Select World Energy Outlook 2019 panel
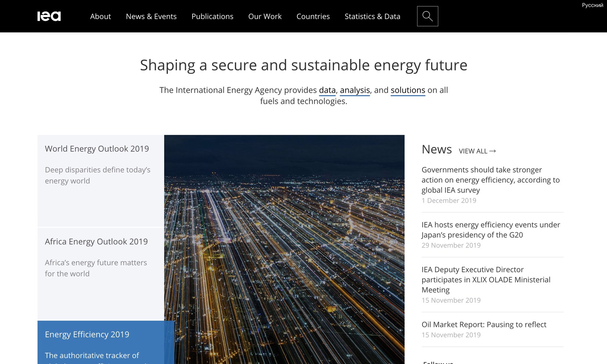Image resolution: width=607 pixels, height=364 pixels. (101, 181)
